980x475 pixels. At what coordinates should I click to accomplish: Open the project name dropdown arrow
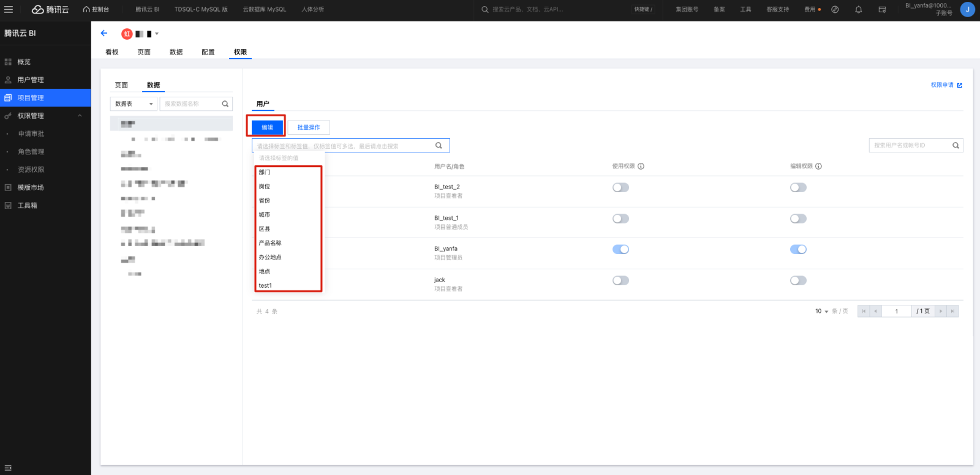157,34
